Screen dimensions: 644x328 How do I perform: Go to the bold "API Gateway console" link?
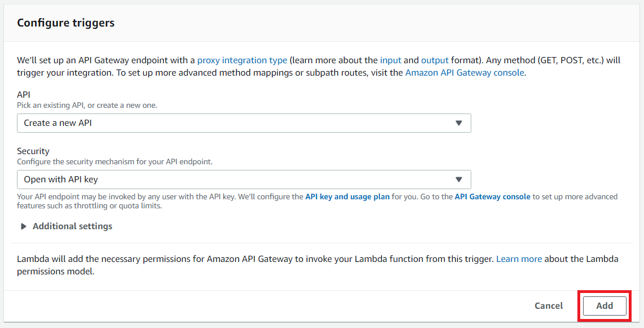coord(492,197)
